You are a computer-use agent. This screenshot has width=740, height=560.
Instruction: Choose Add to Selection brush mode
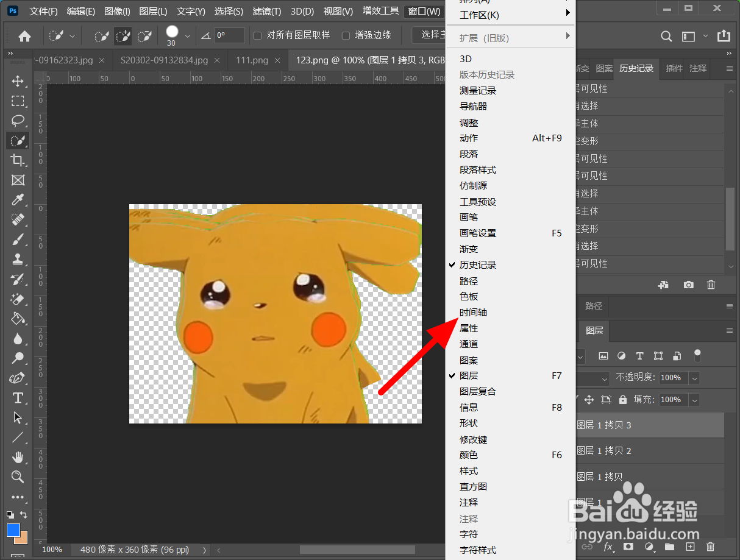pos(123,36)
